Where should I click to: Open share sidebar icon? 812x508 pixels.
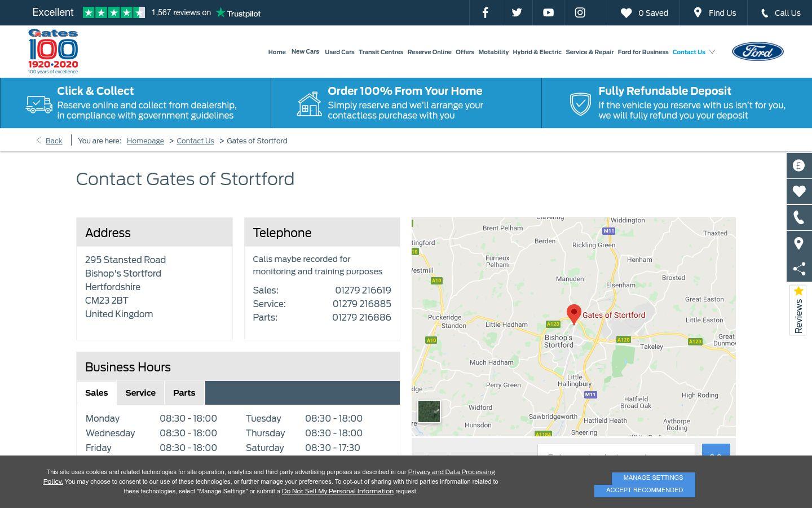[799, 269]
